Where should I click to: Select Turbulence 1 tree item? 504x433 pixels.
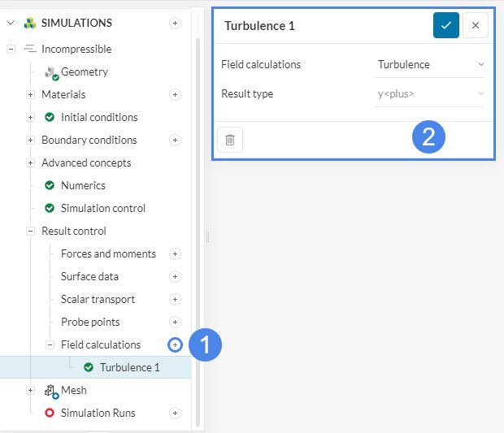pos(129,367)
